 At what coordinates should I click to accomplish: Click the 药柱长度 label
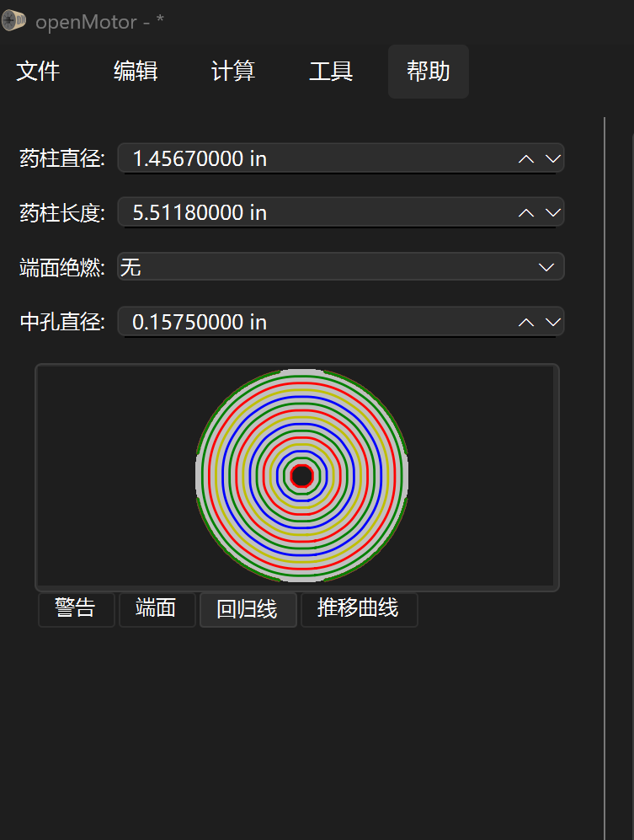coord(62,212)
